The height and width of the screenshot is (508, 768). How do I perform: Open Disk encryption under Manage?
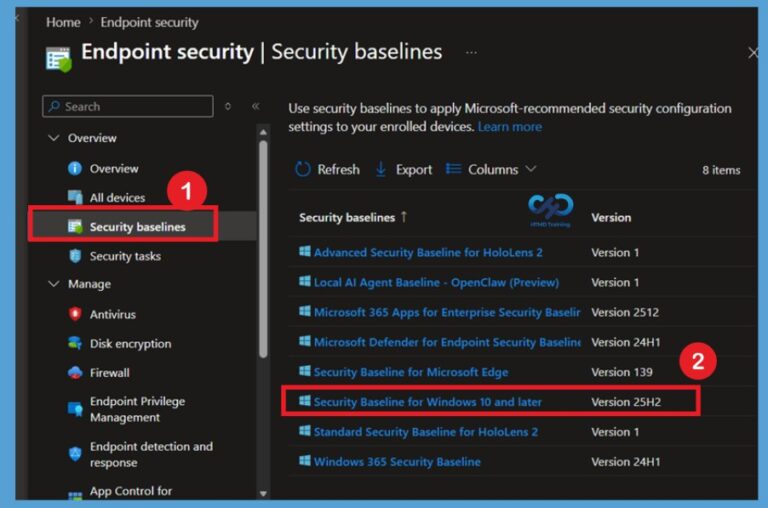pyautogui.click(x=130, y=344)
